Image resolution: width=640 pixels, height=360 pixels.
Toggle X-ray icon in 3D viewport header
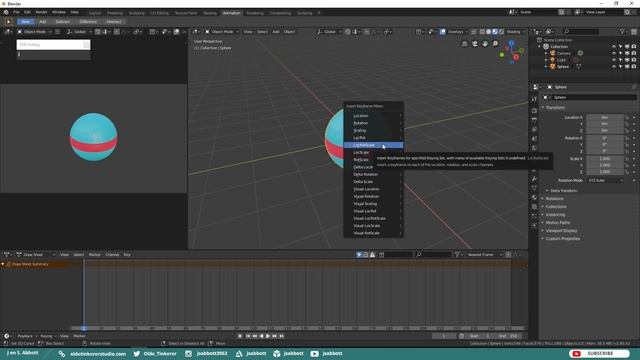click(x=474, y=32)
